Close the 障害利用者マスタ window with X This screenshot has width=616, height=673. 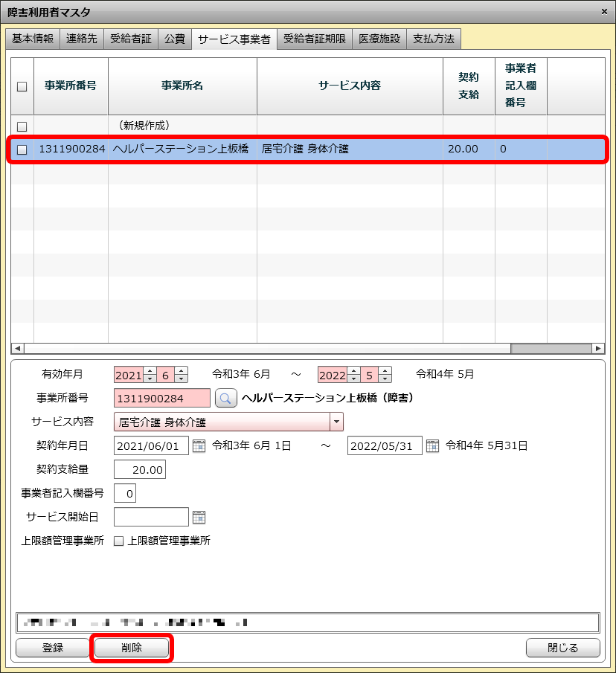point(604,12)
